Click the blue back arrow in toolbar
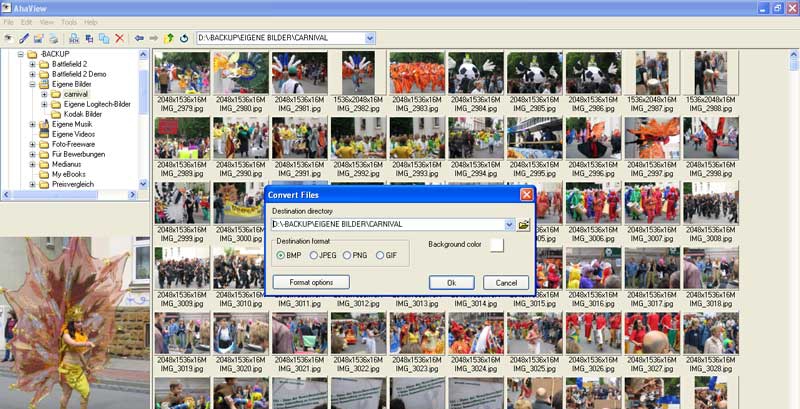Screen dimensions: 800x409 [x=139, y=38]
